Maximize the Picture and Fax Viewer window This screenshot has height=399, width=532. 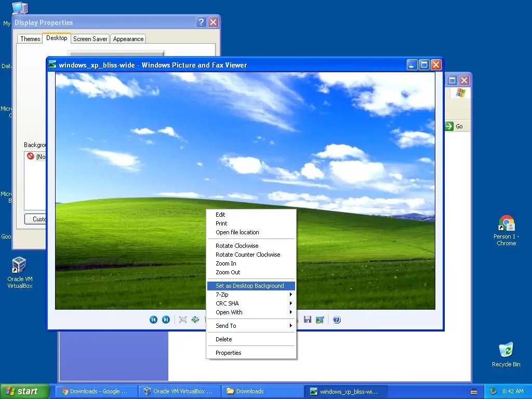[x=424, y=64]
